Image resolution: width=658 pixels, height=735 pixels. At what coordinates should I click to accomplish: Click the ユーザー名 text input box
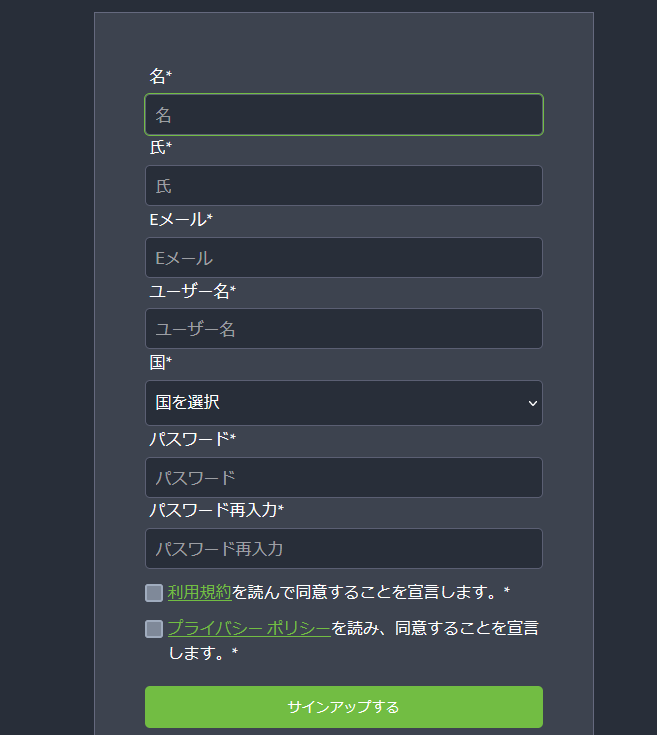click(x=343, y=329)
